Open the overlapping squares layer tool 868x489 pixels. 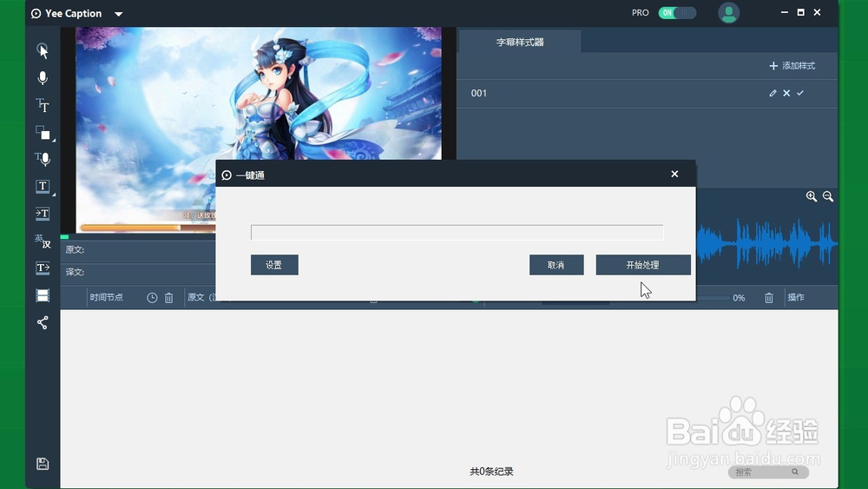(43, 132)
